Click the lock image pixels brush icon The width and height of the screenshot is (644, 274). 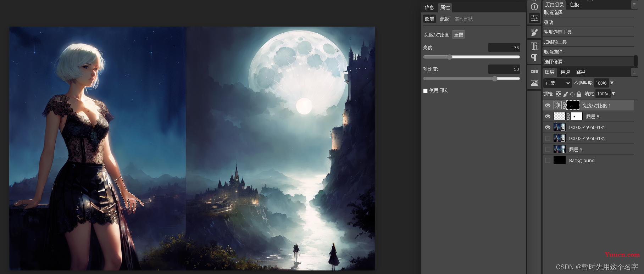tap(566, 94)
